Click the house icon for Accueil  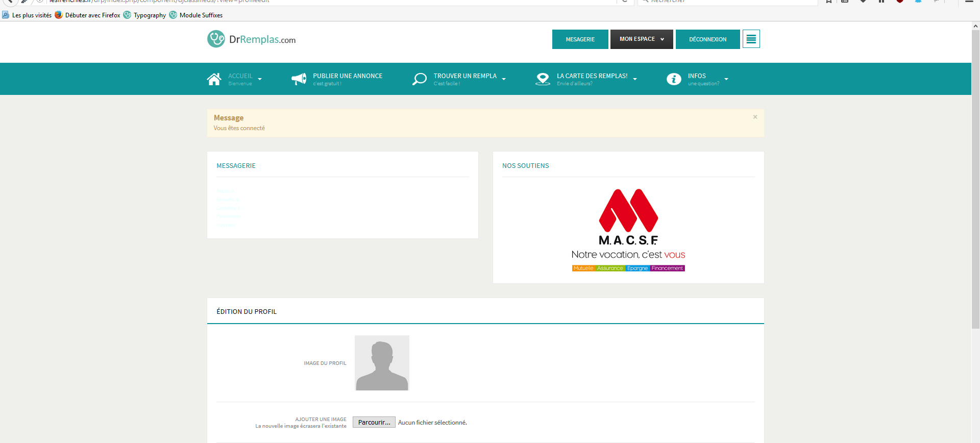pyautogui.click(x=214, y=79)
